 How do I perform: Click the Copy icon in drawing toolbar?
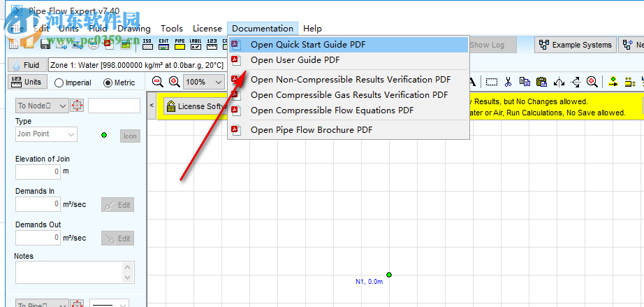coord(525,81)
